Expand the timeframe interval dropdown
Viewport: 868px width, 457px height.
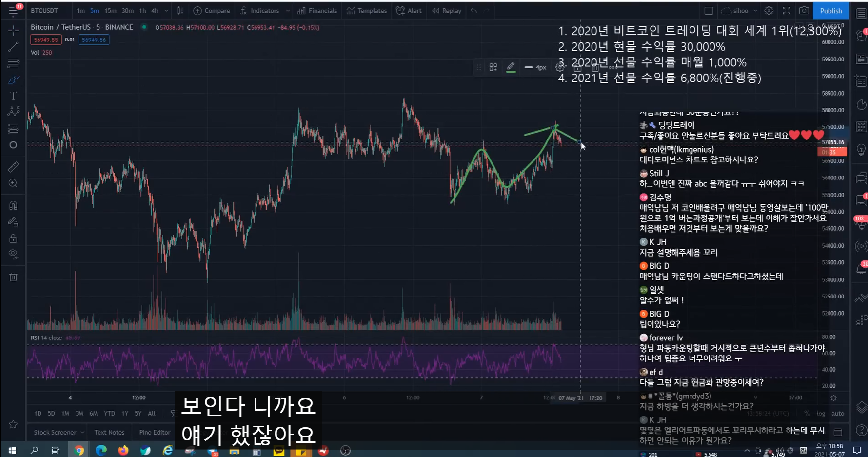(166, 11)
